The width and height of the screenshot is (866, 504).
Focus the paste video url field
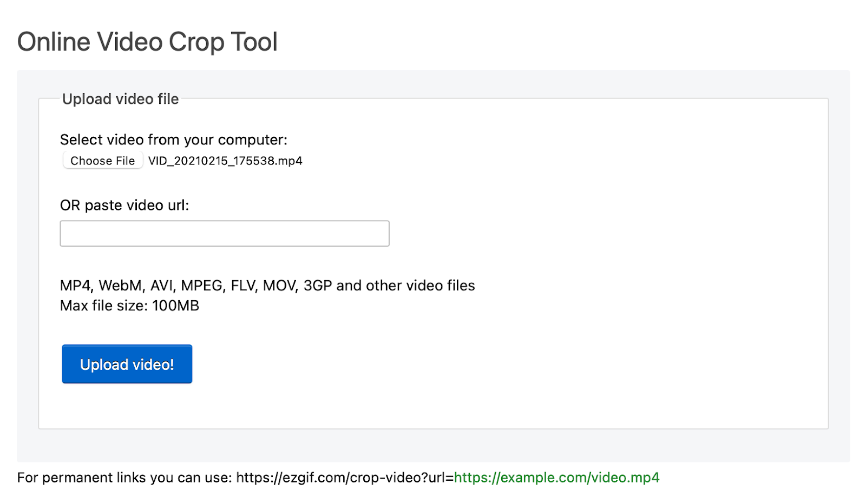225,234
